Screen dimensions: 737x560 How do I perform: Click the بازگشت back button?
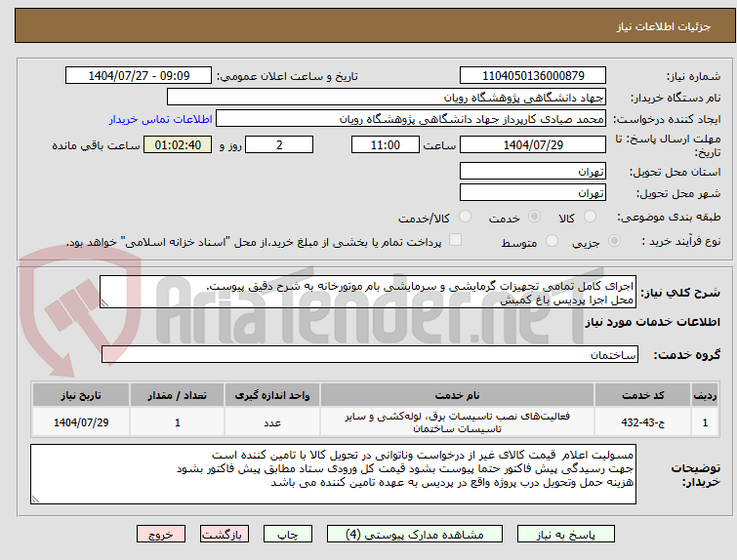coord(225,535)
